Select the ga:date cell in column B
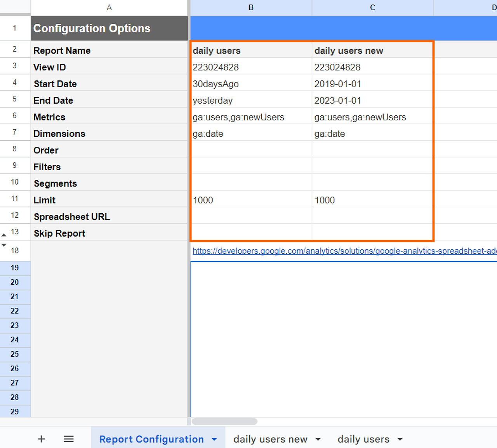Image resolution: width=497 pixels, height=448 pixels. coord(251,132)
